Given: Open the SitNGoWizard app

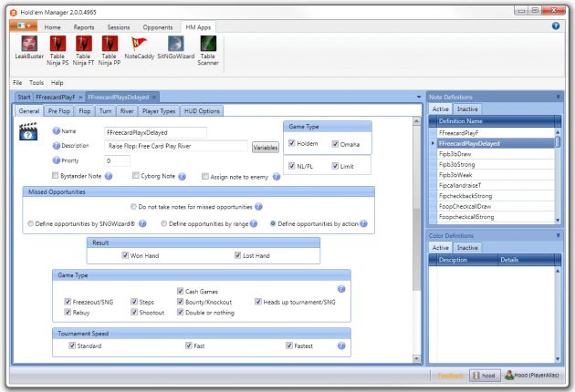Looking at the screenshot, I should pyautogui.click(x=175, y=46).
